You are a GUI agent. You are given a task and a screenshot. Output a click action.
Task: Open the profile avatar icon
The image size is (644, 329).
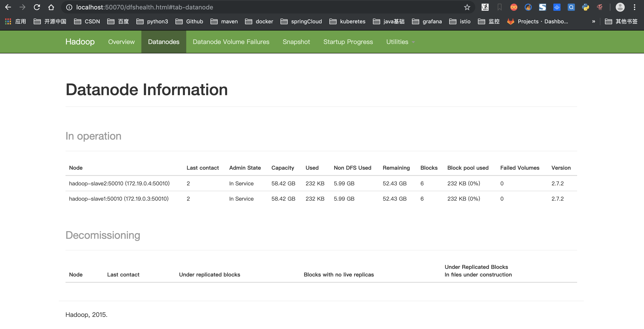pyautogui.click(x=620, y=7)
